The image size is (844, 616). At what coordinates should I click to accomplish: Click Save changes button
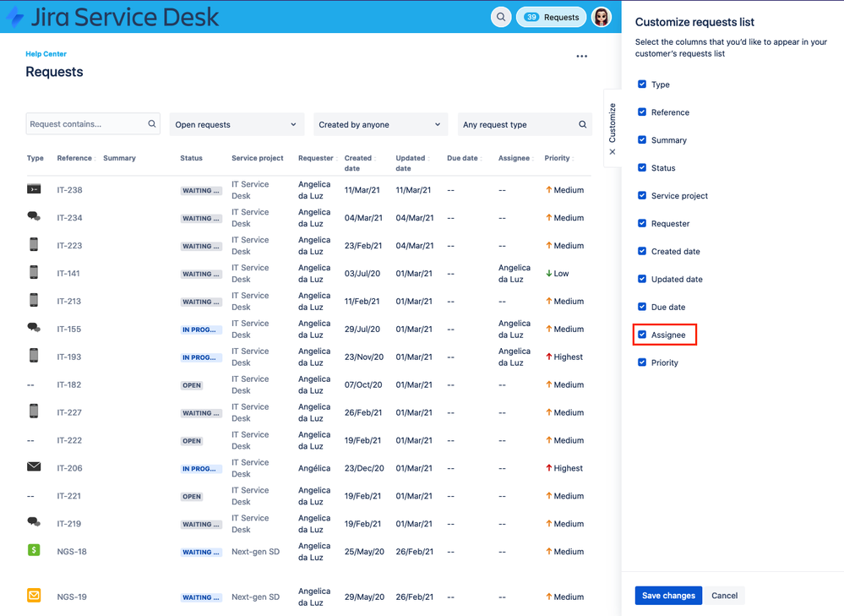[x=668, y=596]
